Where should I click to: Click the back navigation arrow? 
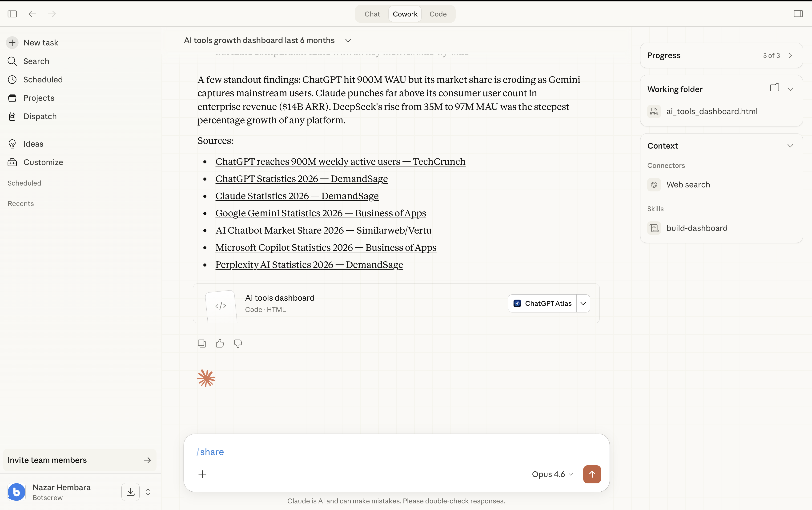(x=32, y=14)
